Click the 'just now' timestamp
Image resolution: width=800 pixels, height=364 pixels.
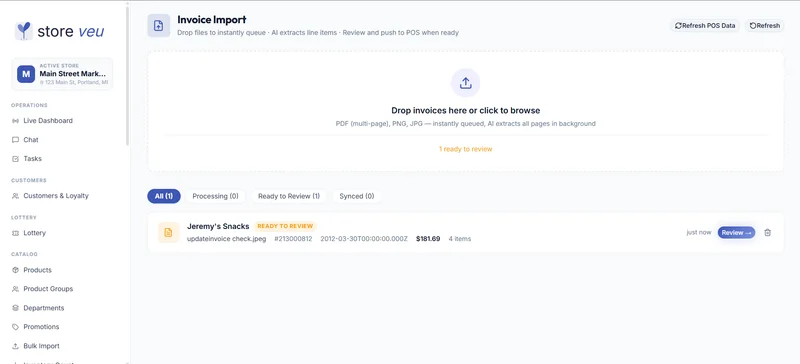(698, 232)
